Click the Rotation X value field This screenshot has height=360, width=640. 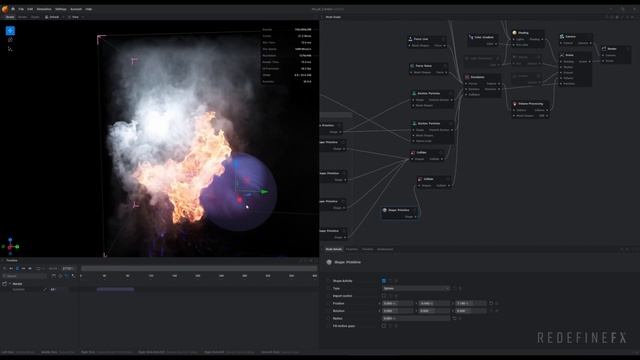[398, 311]
